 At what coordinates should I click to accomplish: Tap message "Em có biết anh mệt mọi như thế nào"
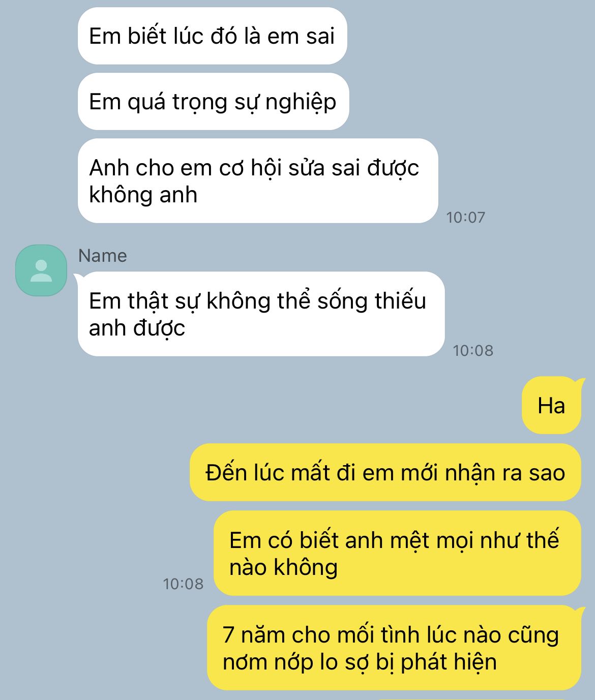[397, 553]
